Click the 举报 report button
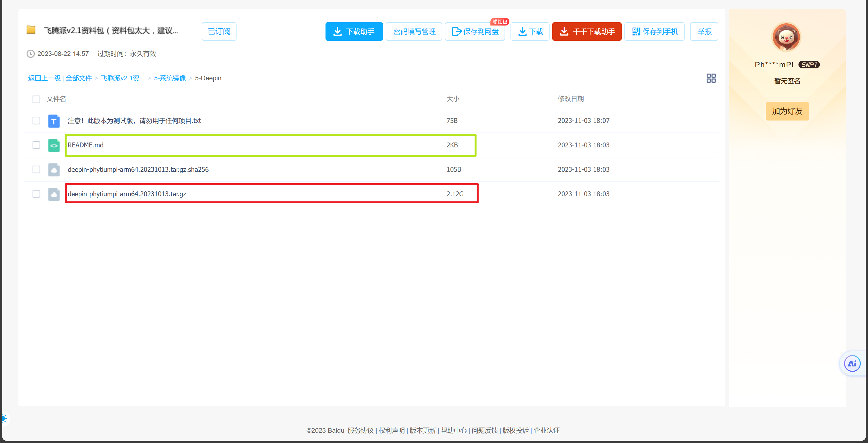The image size is (868, 443). pyautogui.click(x=704, y=31)
